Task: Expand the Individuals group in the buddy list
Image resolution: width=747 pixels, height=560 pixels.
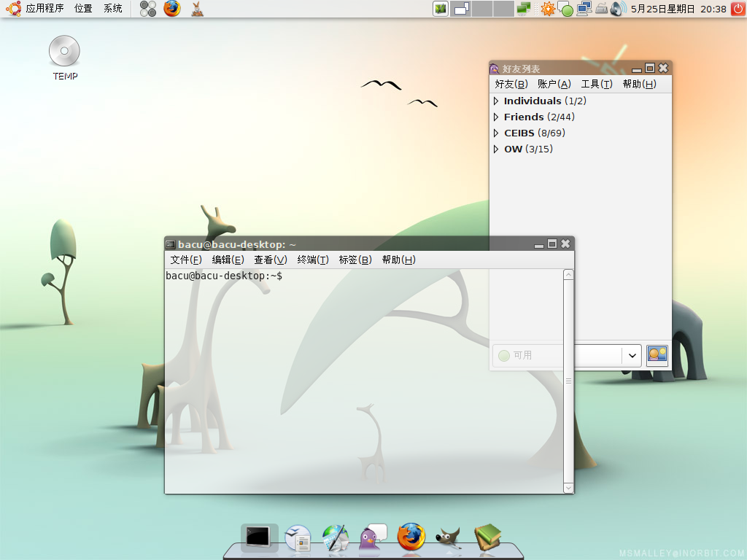Action: pos(496,101)
